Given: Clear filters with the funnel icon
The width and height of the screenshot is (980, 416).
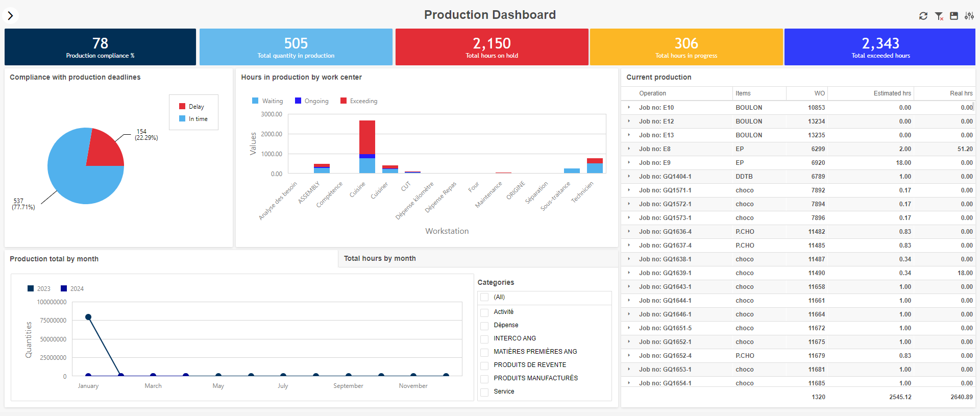Looking at the screenshot, I should (939, 16).
